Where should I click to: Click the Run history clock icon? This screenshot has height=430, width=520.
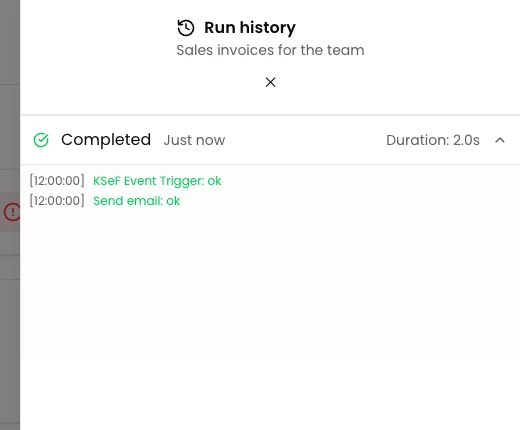[x=186, y=28]
